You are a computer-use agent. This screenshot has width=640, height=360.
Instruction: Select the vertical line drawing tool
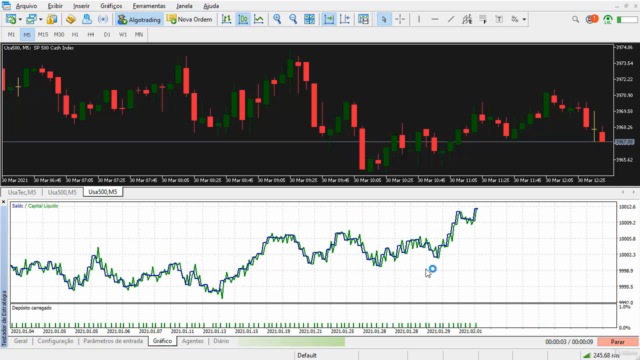(419, 19)
